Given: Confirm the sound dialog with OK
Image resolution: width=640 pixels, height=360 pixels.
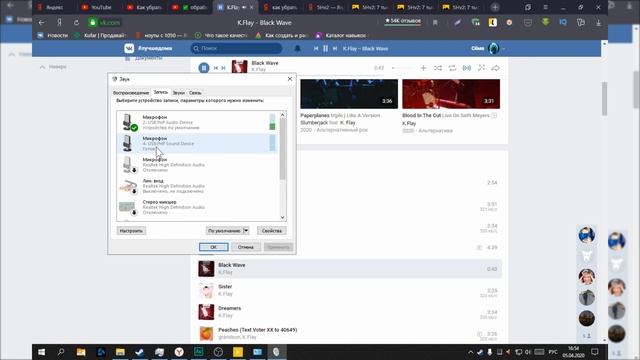Looking at the screenshot, I should [x=213, y=247].
